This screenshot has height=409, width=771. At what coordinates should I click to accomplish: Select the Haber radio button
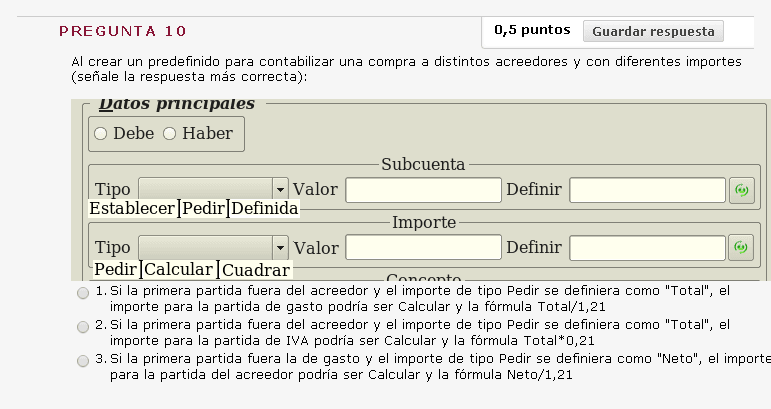click(x=169, y=133)
